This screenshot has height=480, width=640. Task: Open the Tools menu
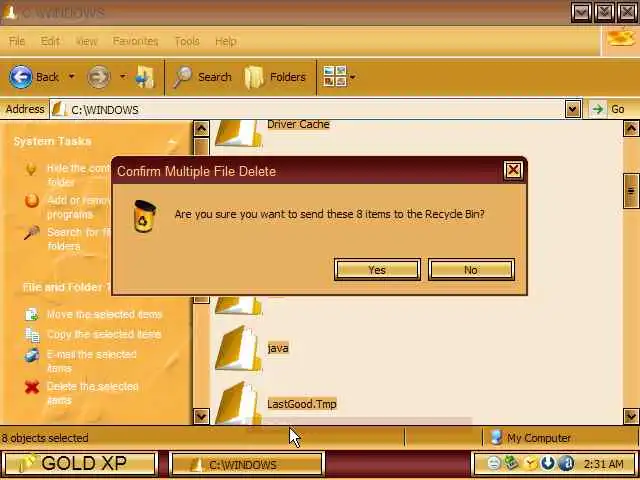click(187, 41)
